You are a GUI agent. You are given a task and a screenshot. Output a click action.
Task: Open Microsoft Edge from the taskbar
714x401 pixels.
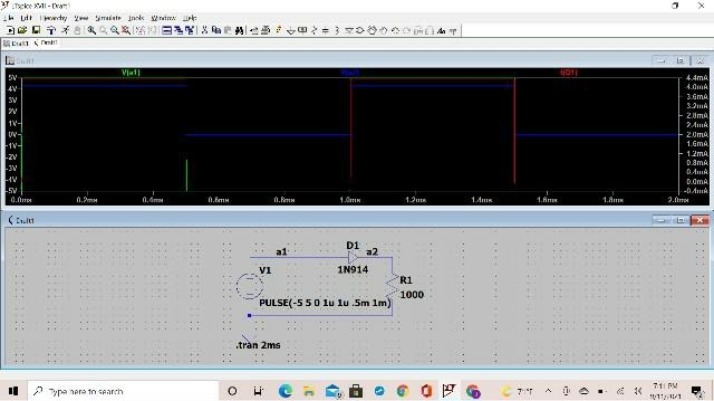point(286,391)
